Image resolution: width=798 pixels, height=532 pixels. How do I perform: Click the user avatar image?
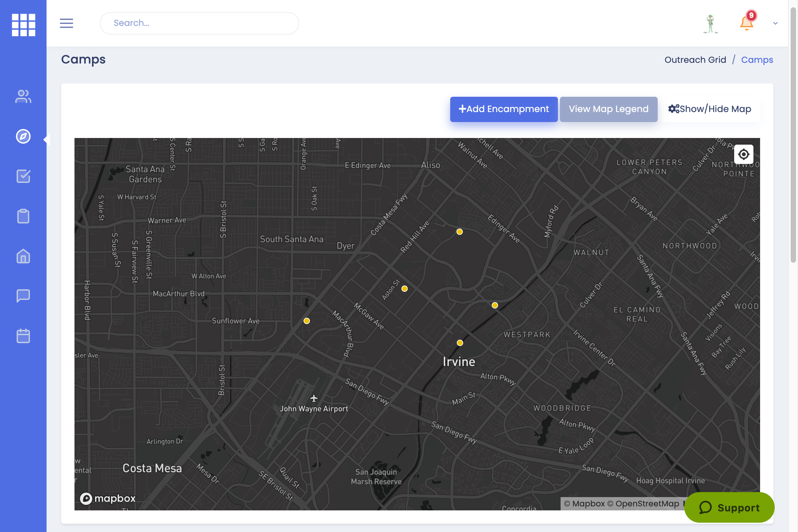click(711, 24)
